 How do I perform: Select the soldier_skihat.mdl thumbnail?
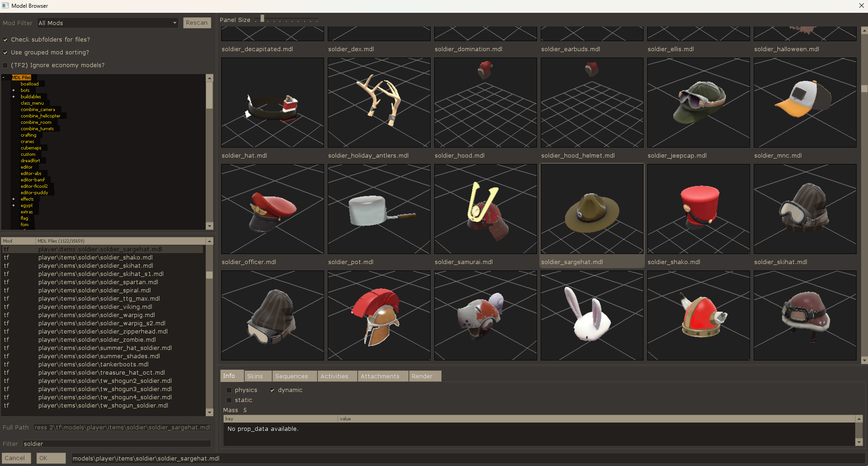[x=805, y=209]
